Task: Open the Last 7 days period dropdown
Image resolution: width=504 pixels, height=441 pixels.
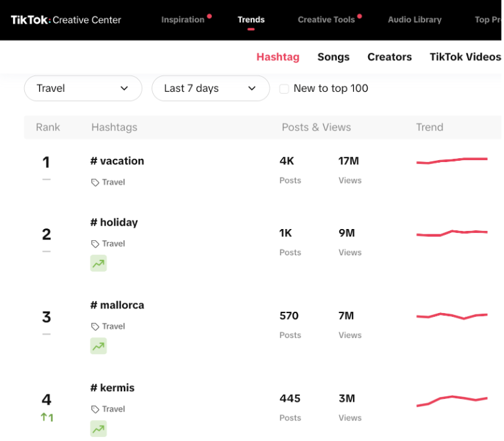Action: click(x=211, y=88)
